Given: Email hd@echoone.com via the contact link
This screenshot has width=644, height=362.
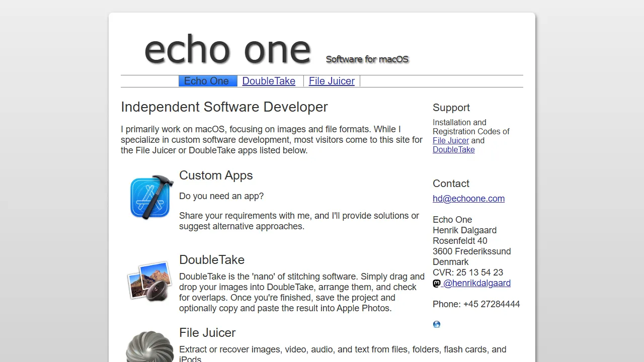Looking at the screenshot, I should coord(468,198).
